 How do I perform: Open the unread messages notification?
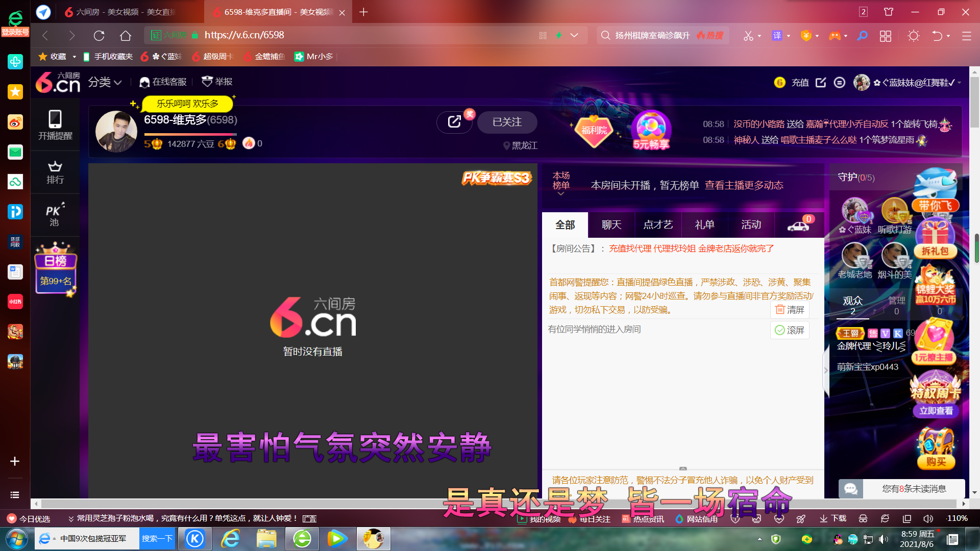pos(902,489)
